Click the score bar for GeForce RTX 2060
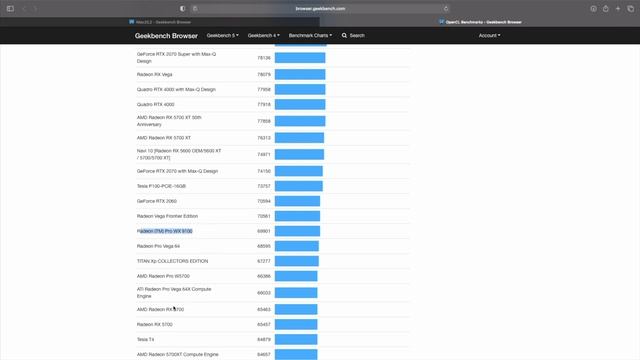 pyautogui.click(x=298, y=201)
